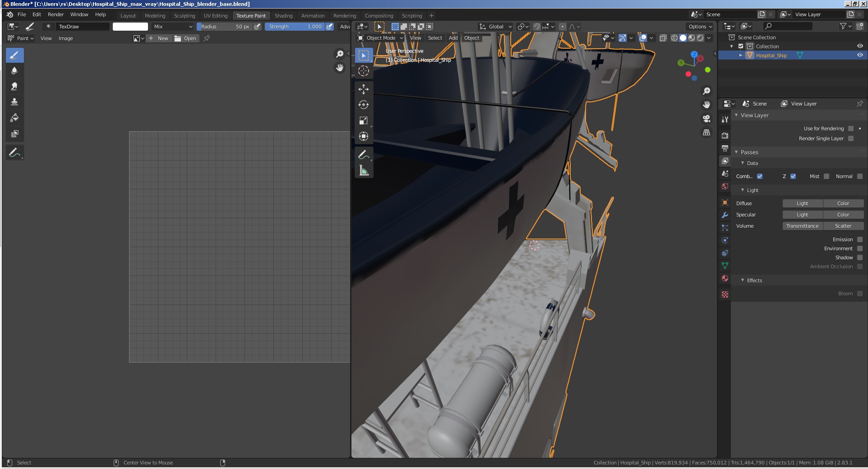This screenshot has height=469, width=868.
Task: Activate the Measure tool in viewport
Action: (x=364, y=170)
